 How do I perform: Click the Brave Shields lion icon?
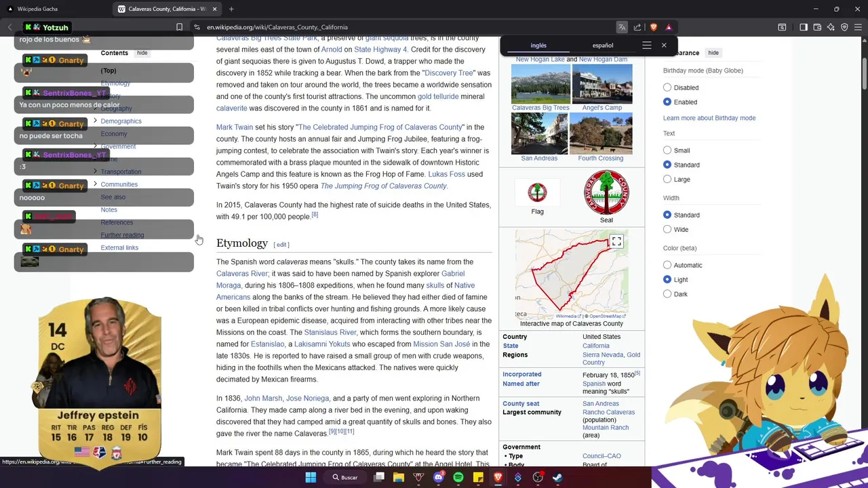(654, 27)
